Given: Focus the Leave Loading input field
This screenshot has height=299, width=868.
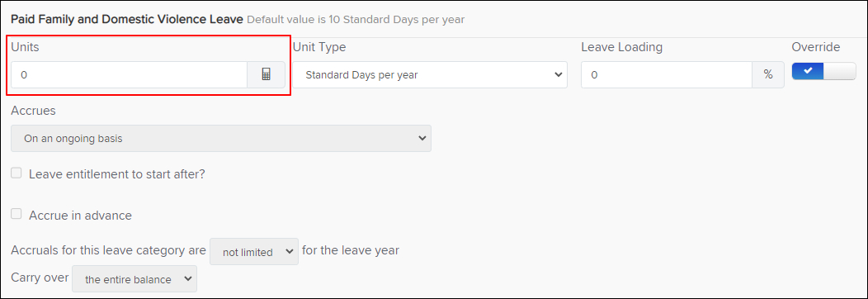Looking at the screenshot, I should pos(667,74).
